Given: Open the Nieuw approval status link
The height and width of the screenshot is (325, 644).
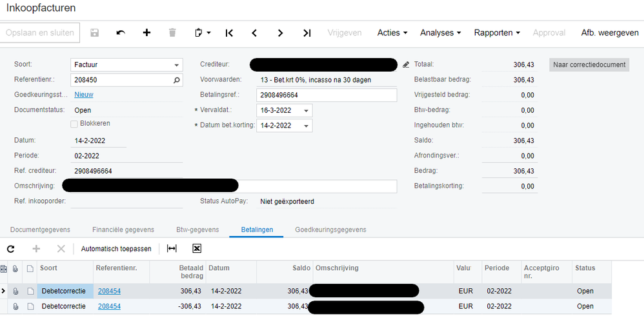Looking at the screenshot, I should pyautogui.click(x=84, y=95).
